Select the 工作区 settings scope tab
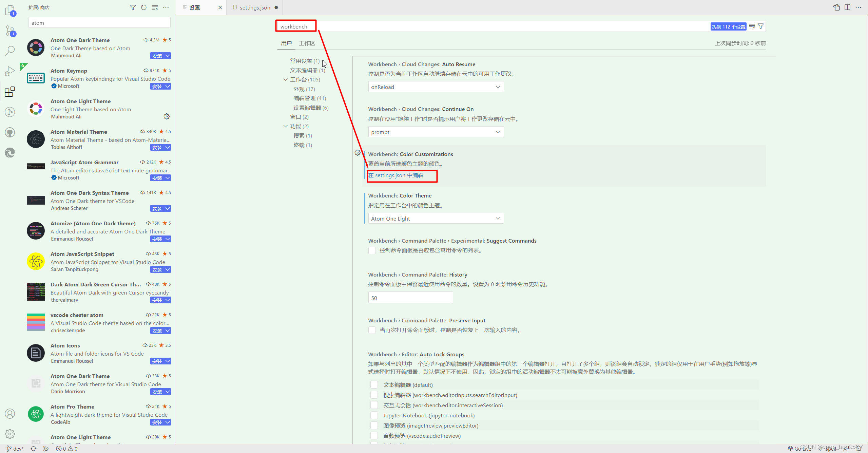Screen dimensions: 868x453 pyautogui.click(x=307, y=43)
